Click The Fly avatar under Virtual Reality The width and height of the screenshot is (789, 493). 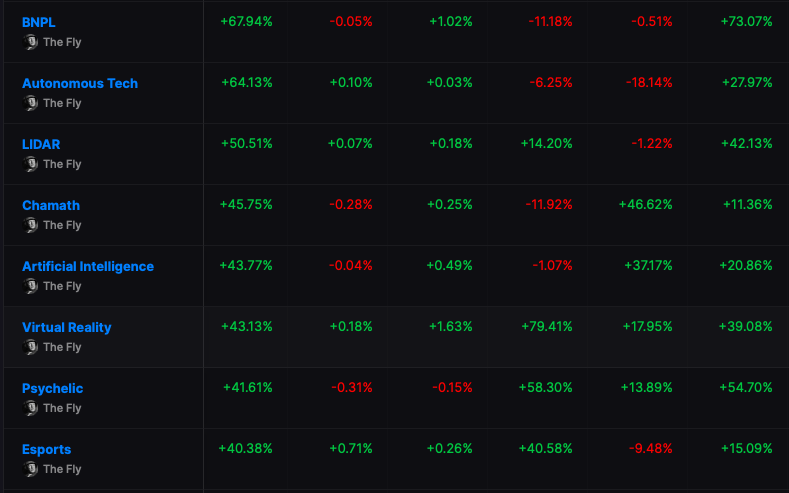[30, 347]
